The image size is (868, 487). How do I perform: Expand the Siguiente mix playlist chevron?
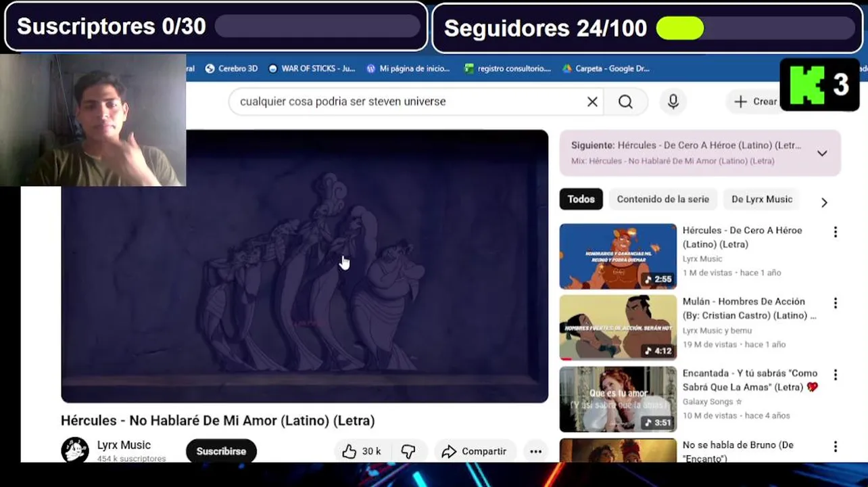coord(822,153)
